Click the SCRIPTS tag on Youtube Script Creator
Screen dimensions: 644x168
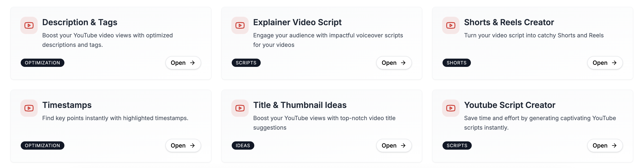[x=457, y=146]
